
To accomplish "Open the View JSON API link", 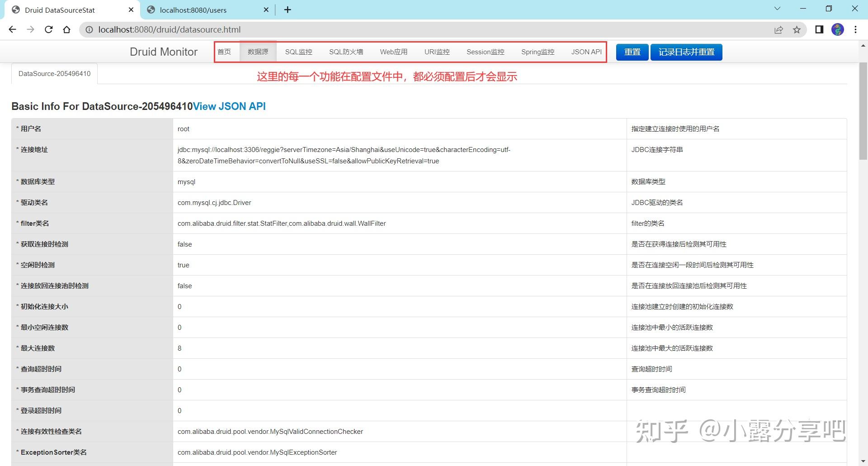I will 229,106.
